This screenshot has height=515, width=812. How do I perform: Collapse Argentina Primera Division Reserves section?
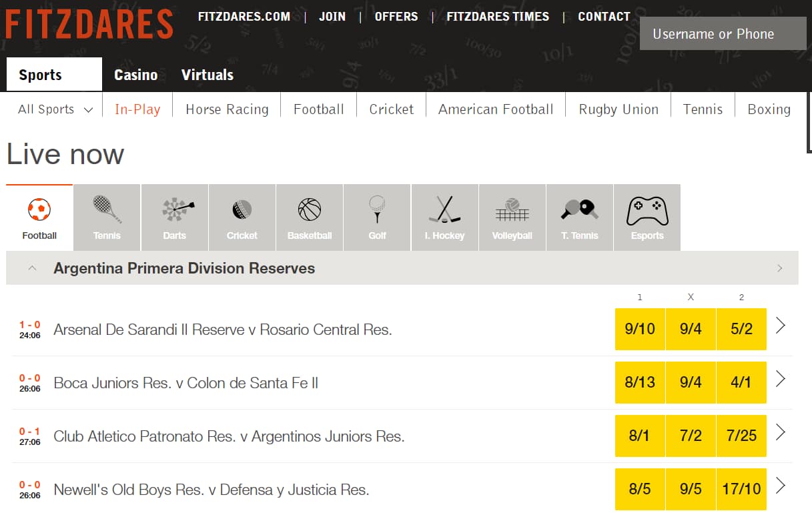click(x=32, y=268)
